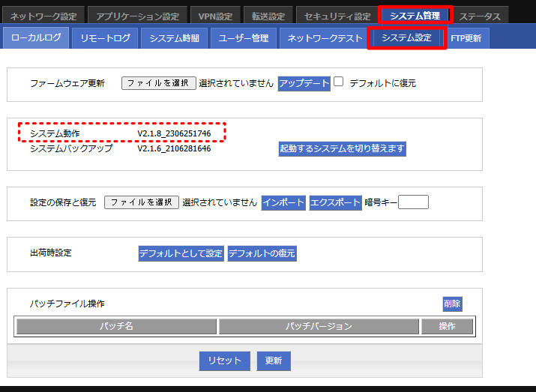Go to the ユーザー管理 sub-tab
The height and width of the screenshot is (392, 536).
coord(244,38)
